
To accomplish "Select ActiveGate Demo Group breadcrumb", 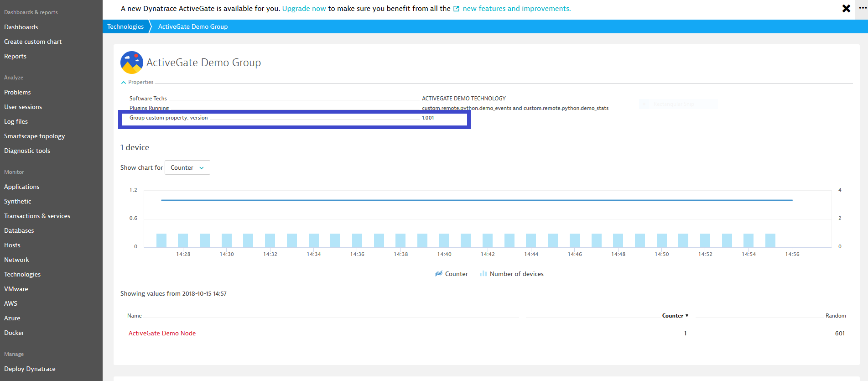I will pos(193,26).
